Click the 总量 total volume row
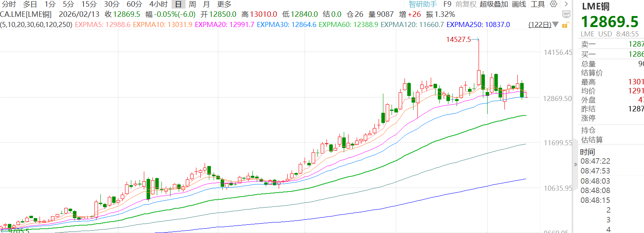The image size is (644, 233). 612,64
